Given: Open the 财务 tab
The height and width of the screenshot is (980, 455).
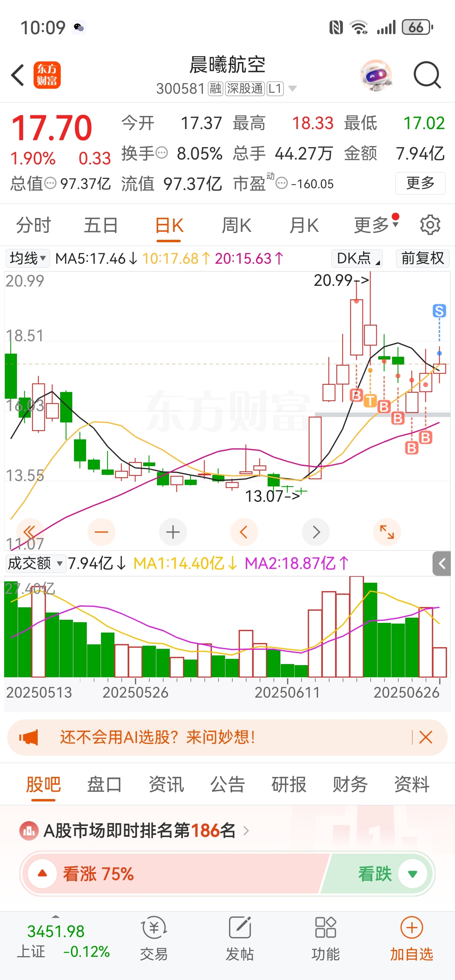Looking at the screenshot, I should (x=350, y=784).
